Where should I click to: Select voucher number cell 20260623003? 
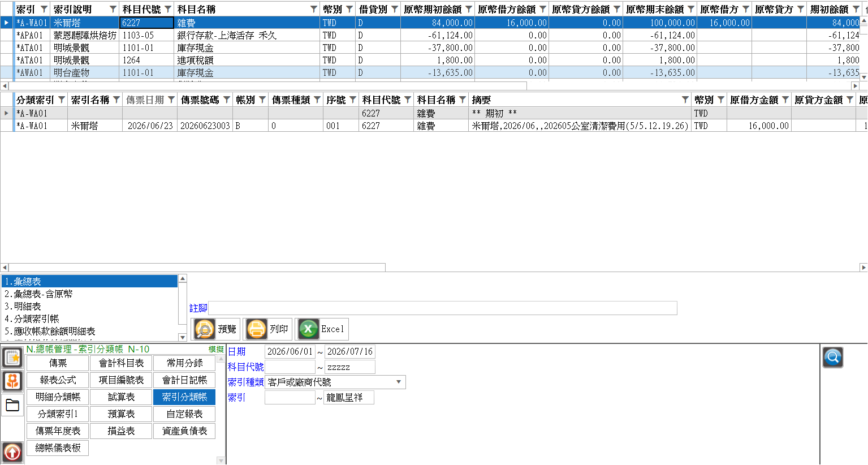(x=205, y=126)
